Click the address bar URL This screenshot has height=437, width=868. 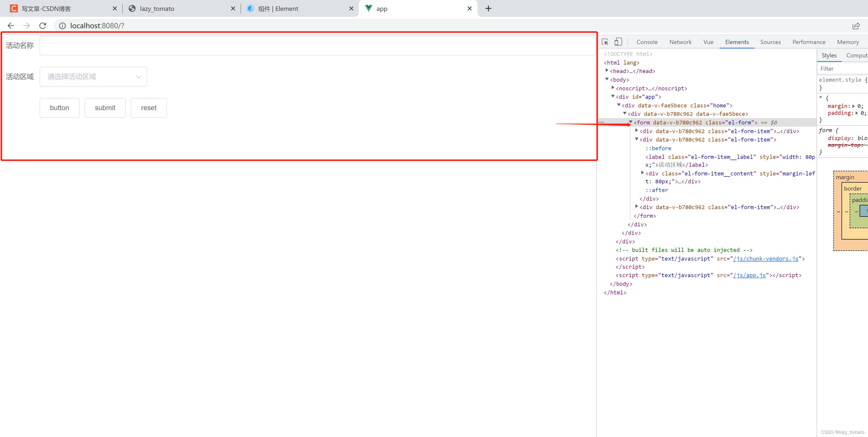coord(97,25)
